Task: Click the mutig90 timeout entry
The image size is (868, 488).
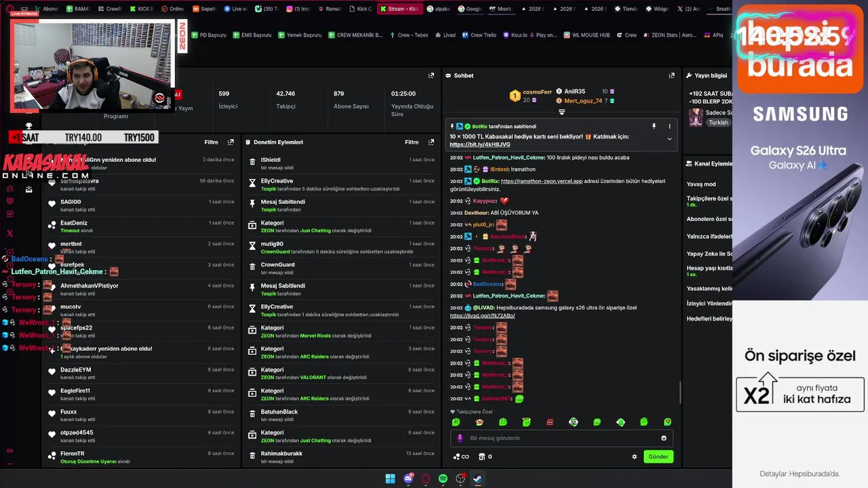Action: coord(342,247)
